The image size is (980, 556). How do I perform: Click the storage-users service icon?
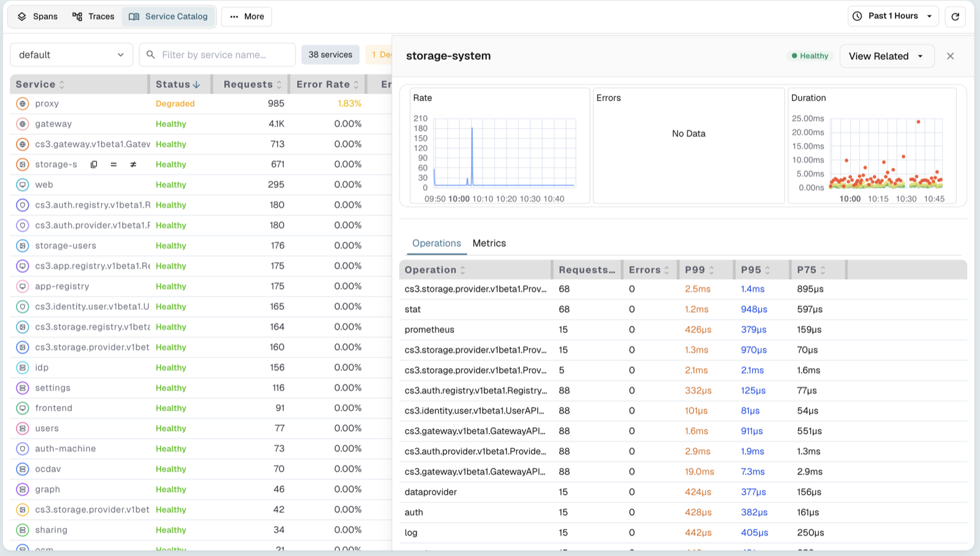pos(23,246)
